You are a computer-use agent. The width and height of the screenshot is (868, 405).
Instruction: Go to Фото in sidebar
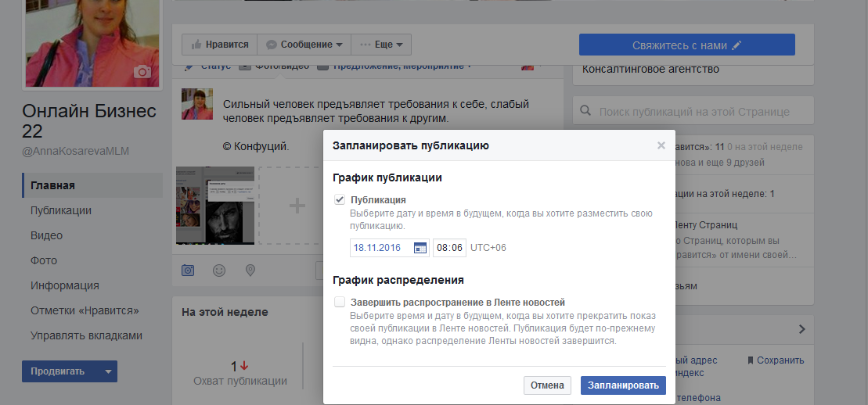click(44, 260)
